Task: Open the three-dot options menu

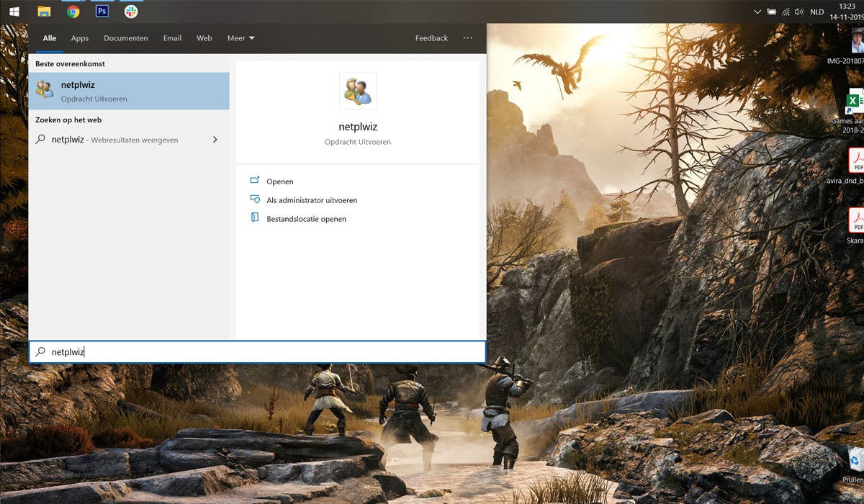Action: (x=468, y=38)
